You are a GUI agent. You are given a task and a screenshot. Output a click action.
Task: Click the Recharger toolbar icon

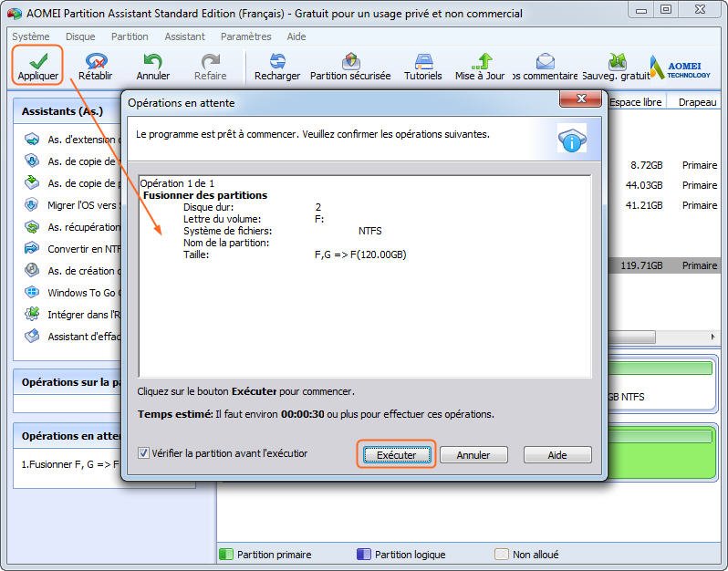coord(277,61)
